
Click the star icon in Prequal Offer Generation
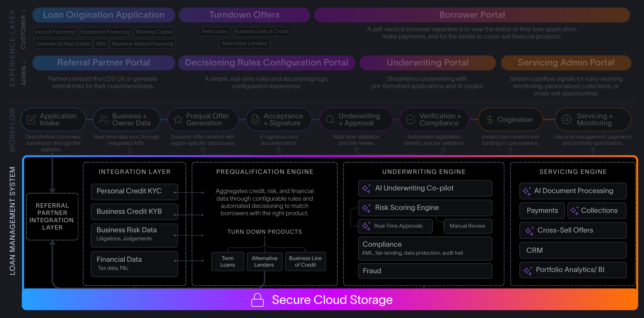(178, 120)
